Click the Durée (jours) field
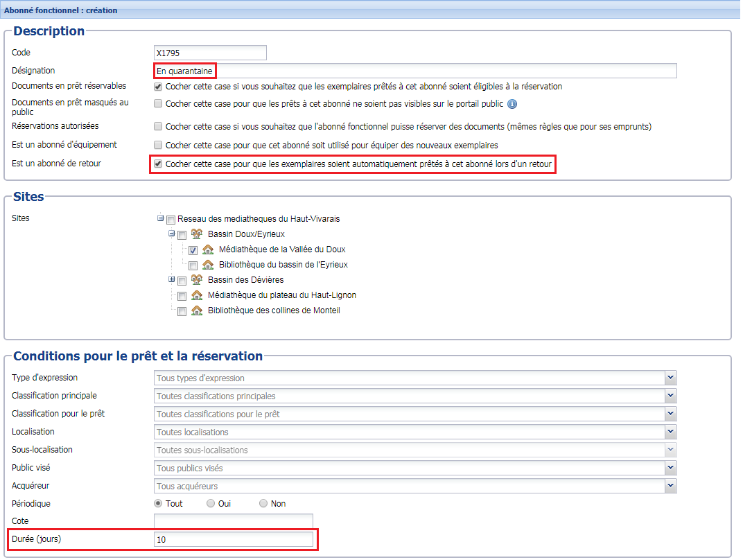 tap(234, 539)
